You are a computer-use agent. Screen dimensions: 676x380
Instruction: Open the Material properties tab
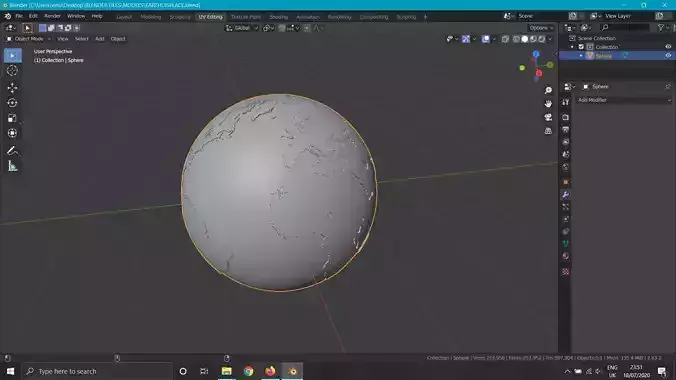click(x=566, y=256)
